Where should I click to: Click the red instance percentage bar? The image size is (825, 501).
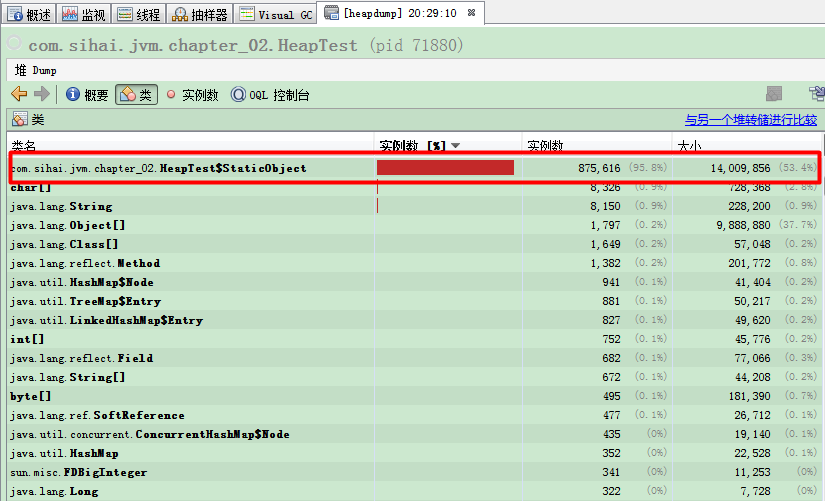(x=445, y=168)
